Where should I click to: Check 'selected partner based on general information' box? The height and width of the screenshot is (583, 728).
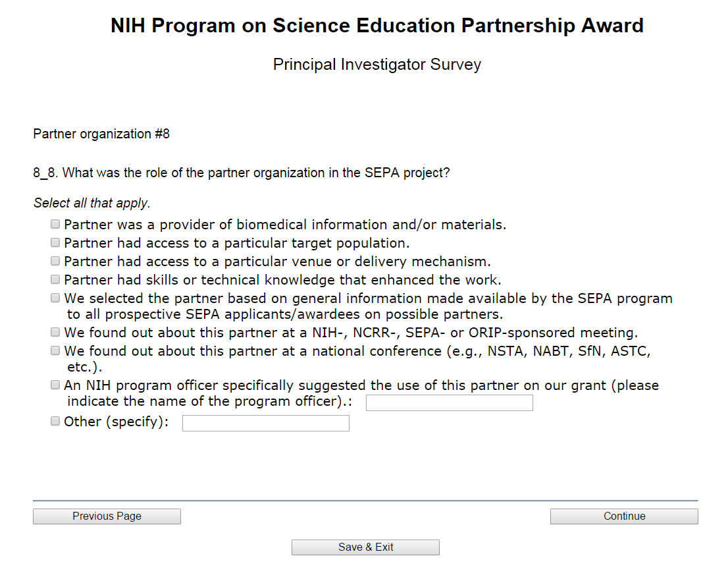point(55,298)
